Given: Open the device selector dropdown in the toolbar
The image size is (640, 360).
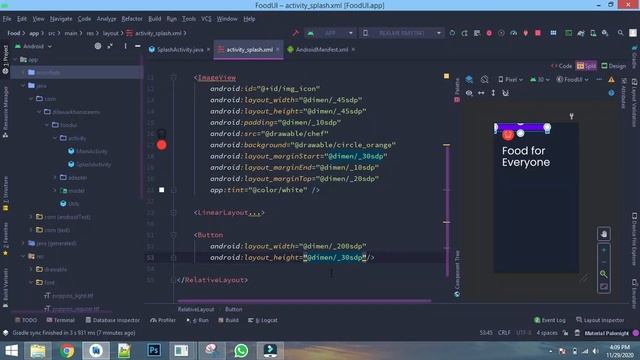Looking at the screenshot, I should [x=402, y=33].
